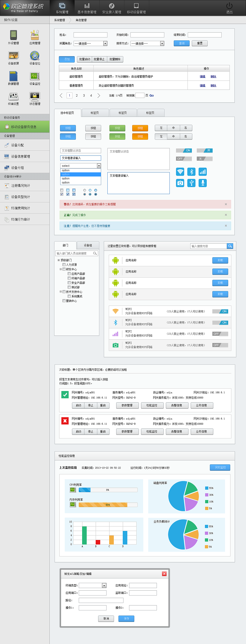Open 系统管理 top menu

(62, 8)
